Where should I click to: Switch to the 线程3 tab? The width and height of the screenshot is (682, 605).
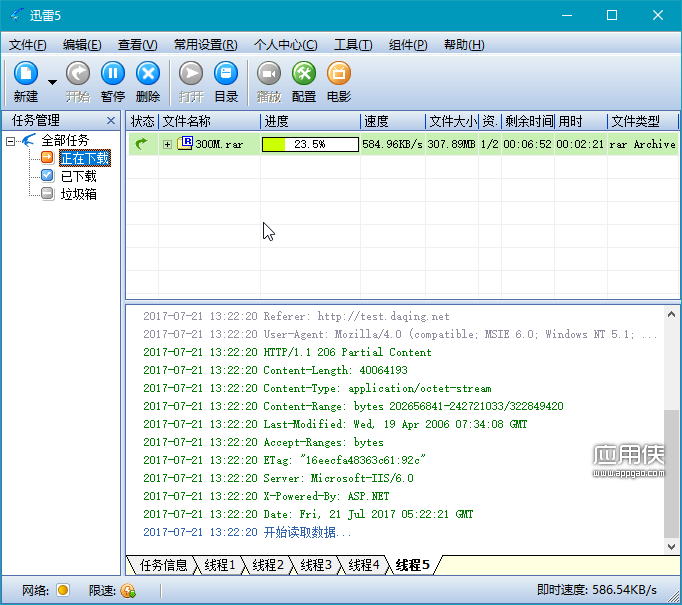[x=316, y=565]
